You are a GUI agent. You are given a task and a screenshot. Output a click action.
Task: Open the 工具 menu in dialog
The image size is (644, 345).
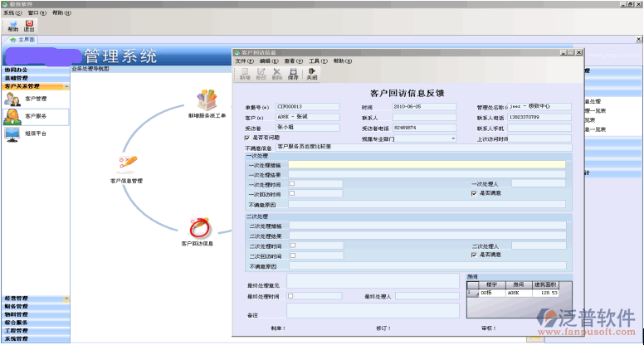click(x=318, y=61)
